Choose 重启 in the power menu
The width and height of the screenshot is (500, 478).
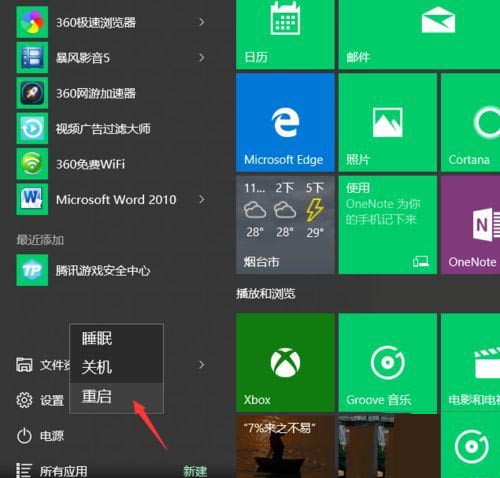[116, 397]
